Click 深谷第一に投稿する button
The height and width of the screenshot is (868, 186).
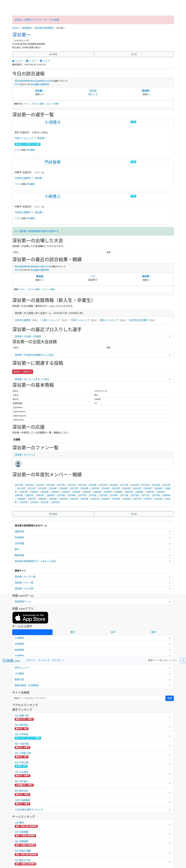click(23, 372)
